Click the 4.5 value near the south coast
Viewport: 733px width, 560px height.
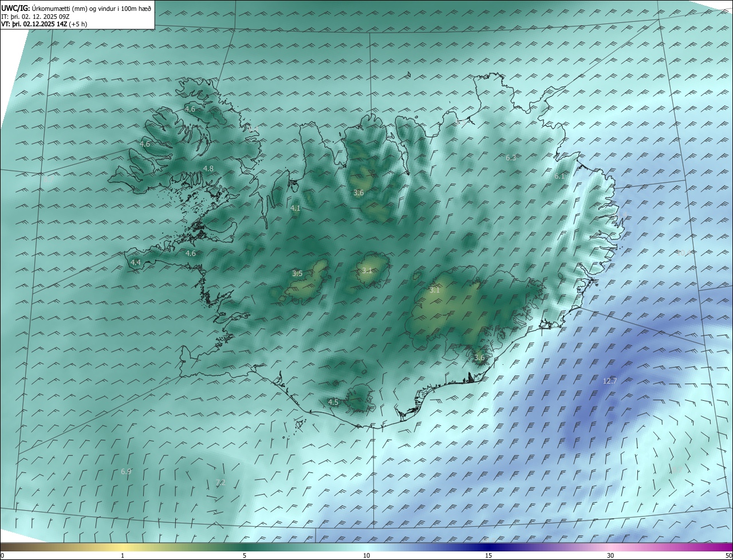click(333, 402)
